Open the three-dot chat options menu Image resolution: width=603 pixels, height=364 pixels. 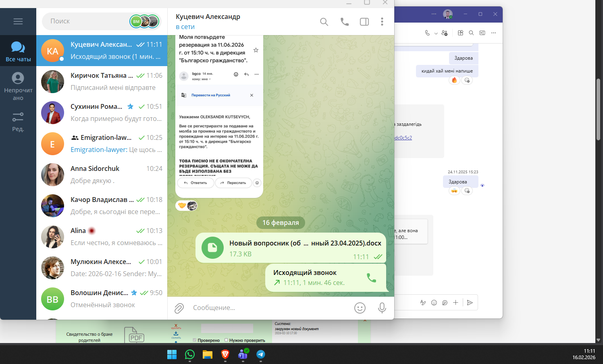[x=382, y=22]
